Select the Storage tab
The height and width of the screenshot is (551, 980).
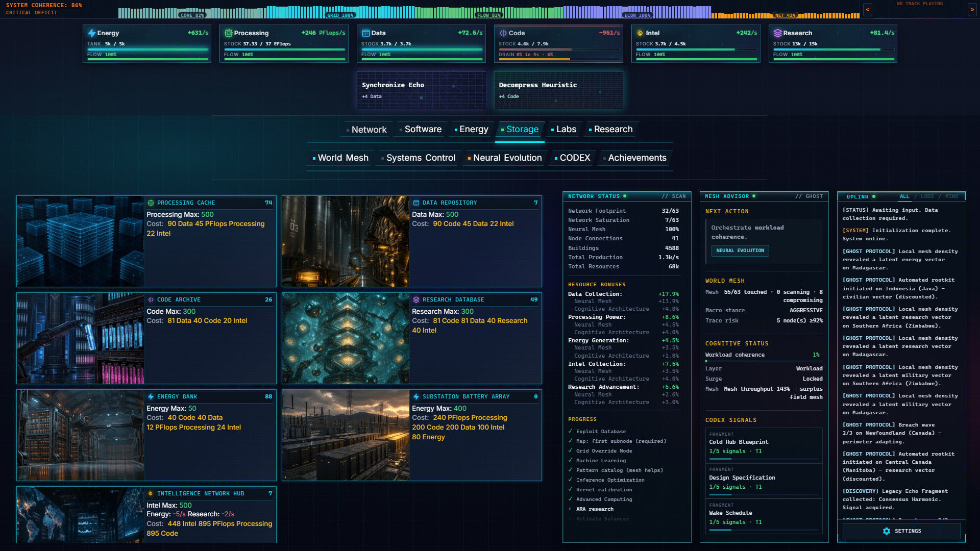pyautogui.click(x=520, y=130)
